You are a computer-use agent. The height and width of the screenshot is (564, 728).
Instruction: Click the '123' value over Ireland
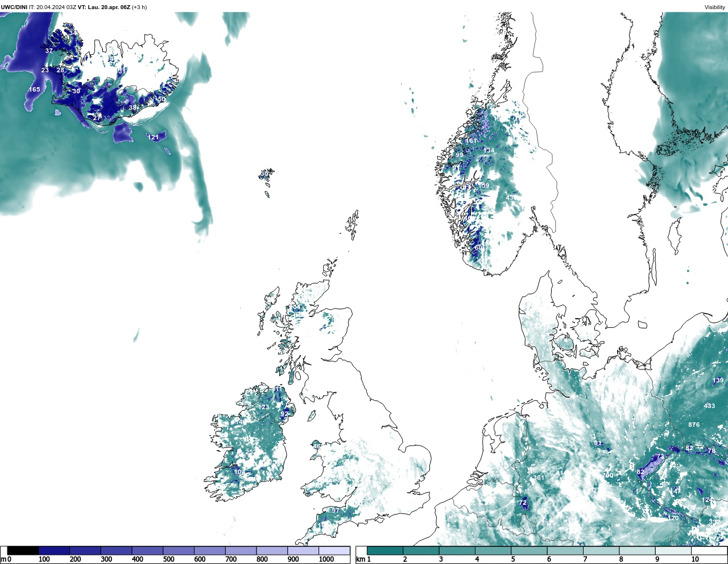263,407
